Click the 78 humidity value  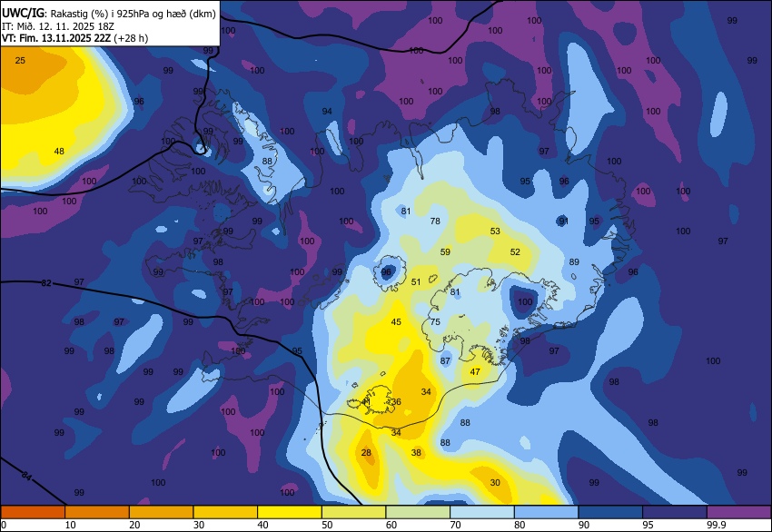tap(435, 221)
